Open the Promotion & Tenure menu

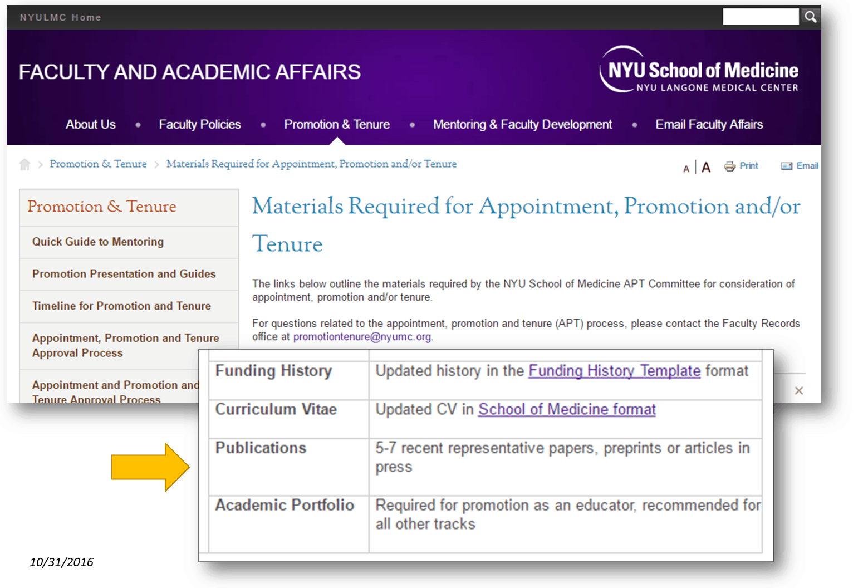[x=337, y=124]
